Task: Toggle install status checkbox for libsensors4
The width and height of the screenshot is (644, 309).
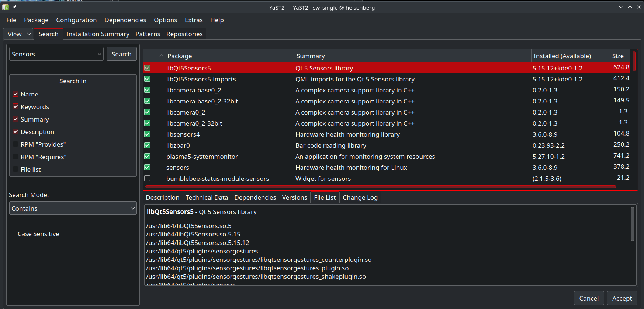Action: click(147, 134)
